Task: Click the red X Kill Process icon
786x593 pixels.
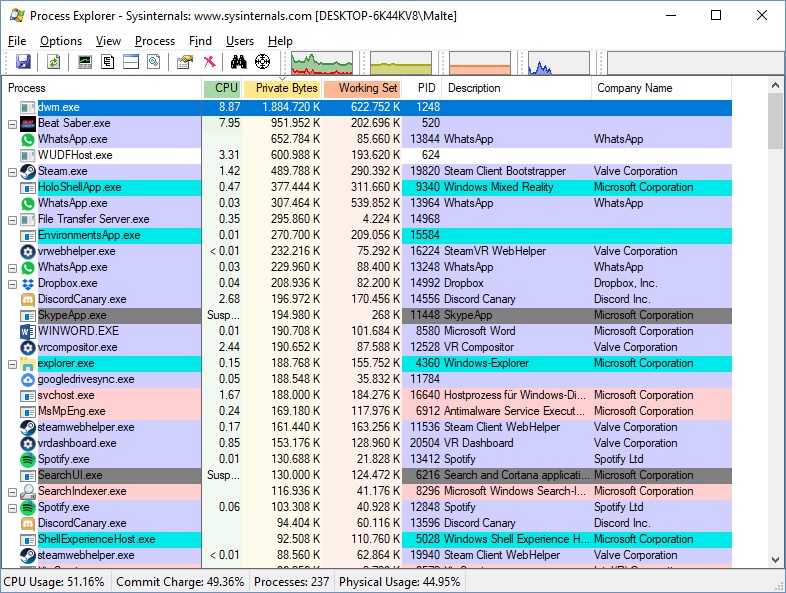Action: coord(210,62)
